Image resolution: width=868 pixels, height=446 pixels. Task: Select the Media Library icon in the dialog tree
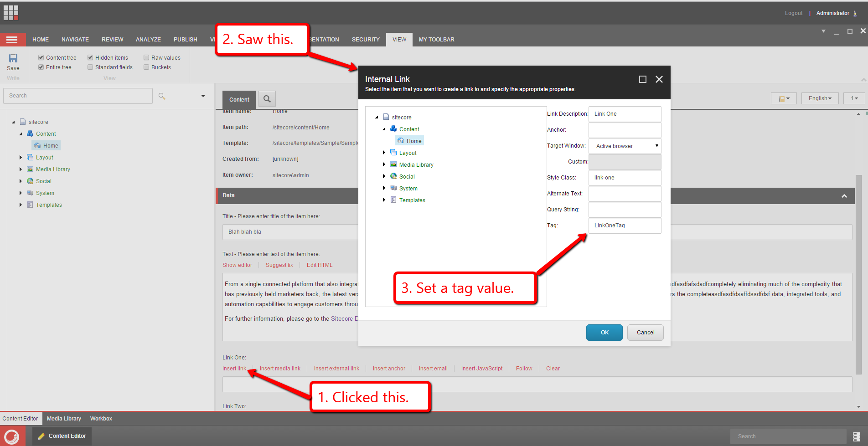tap(393, 164)
